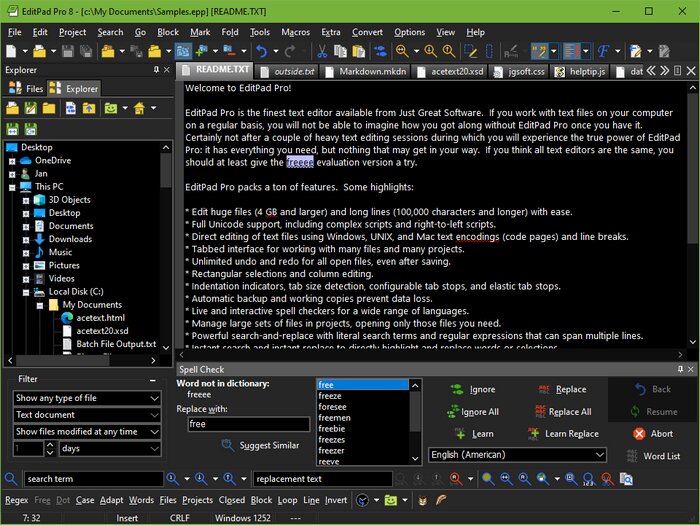This screenshot has width=700, height=525.
Task: Click the editor's vertical scrollbar thumb
Action: coord(692,169)
